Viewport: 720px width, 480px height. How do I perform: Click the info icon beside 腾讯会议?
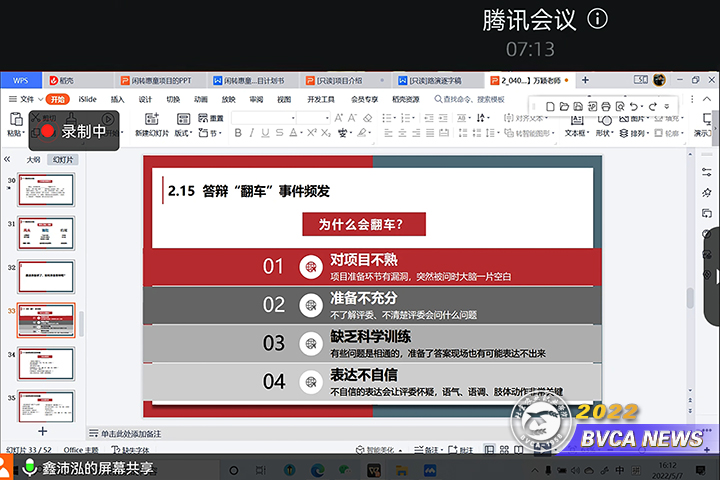click(x=597, y=19)
